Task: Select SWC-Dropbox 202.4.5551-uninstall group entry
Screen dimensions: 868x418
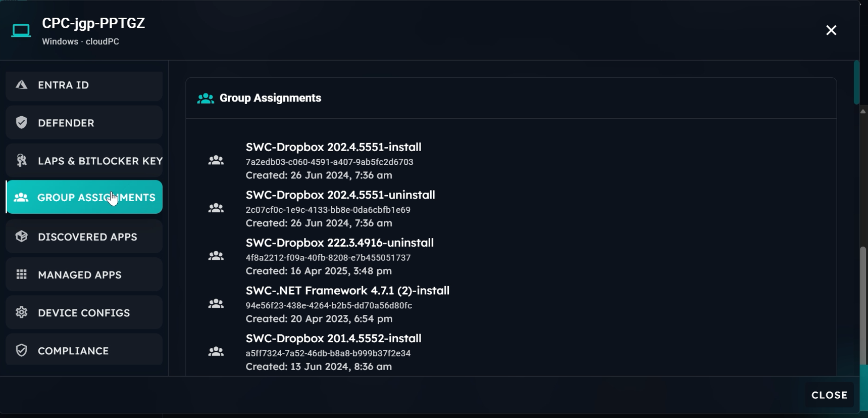Action: coord(340,195)
